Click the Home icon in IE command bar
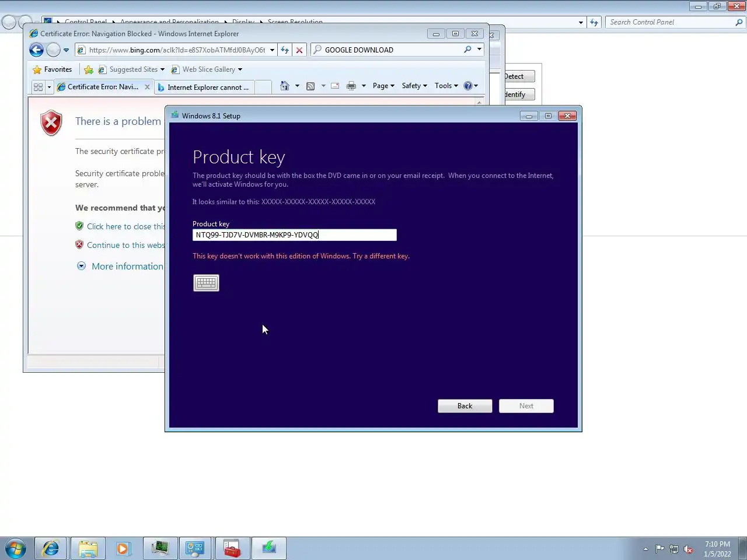The width and height of the screenshot is (747, 560). click(285, 86)
